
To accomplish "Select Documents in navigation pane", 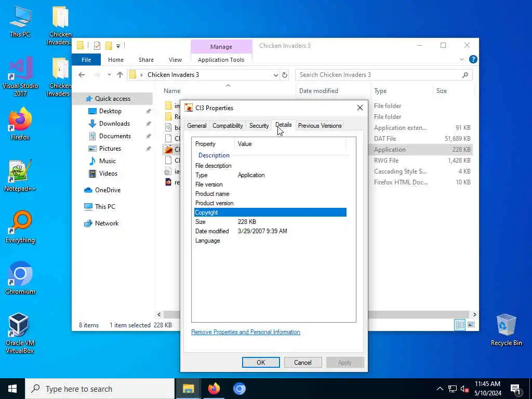I will point(115,136).
